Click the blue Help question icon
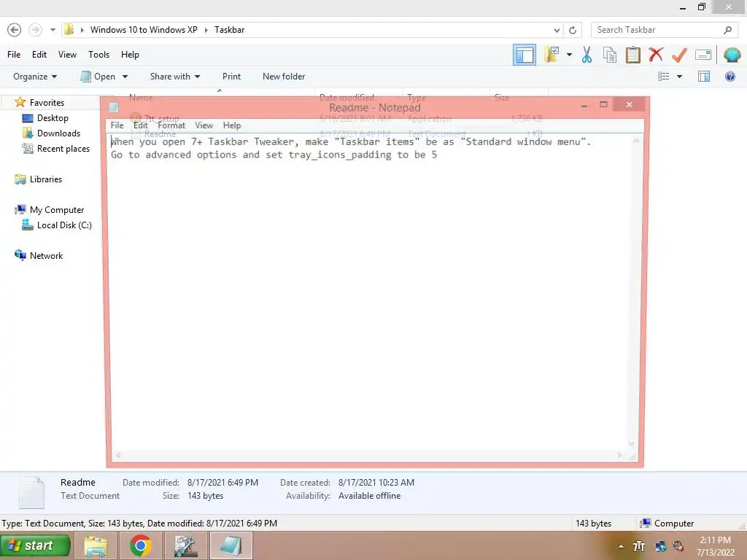The width and height of the screenshot is (747, 560). point(729,77)
